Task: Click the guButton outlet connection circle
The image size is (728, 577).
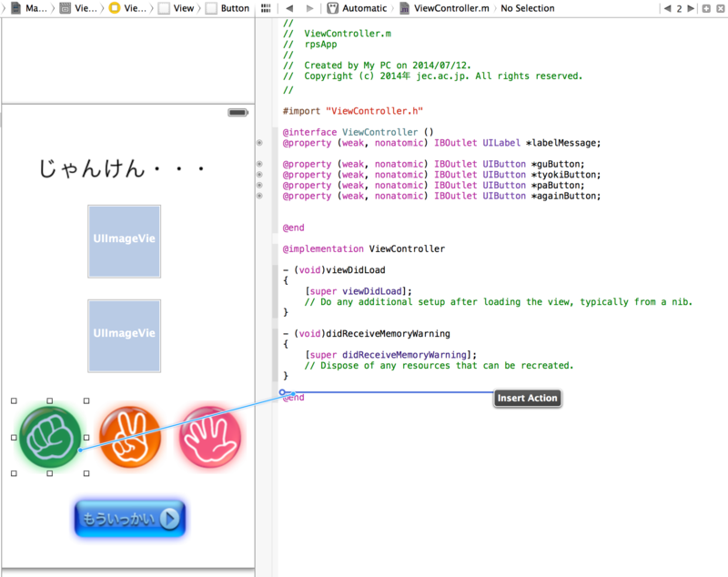Action: (x=259, y=164)
